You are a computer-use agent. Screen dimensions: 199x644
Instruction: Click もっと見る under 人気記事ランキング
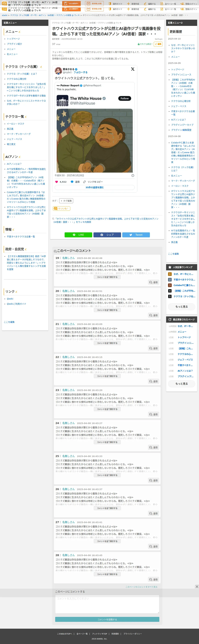181,306
